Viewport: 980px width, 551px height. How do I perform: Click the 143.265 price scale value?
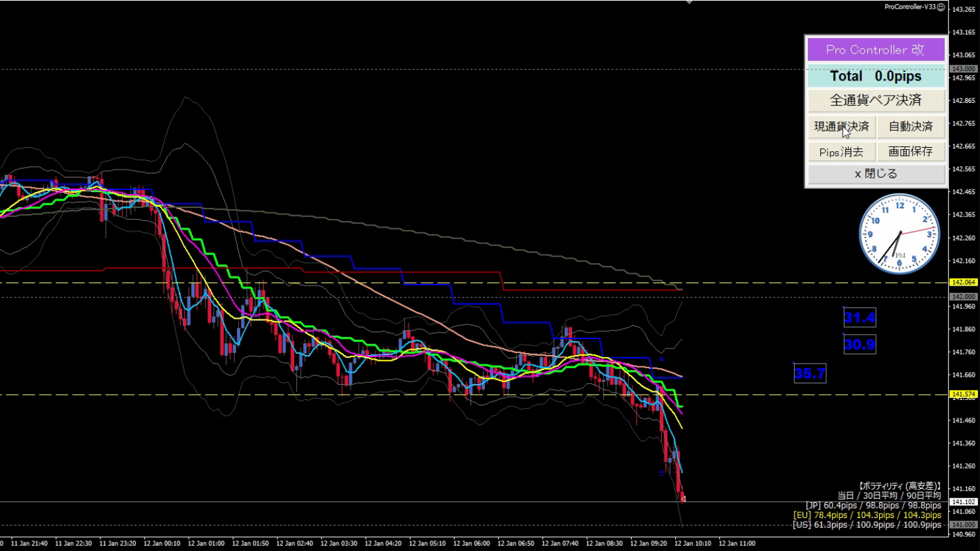[964, 9]
